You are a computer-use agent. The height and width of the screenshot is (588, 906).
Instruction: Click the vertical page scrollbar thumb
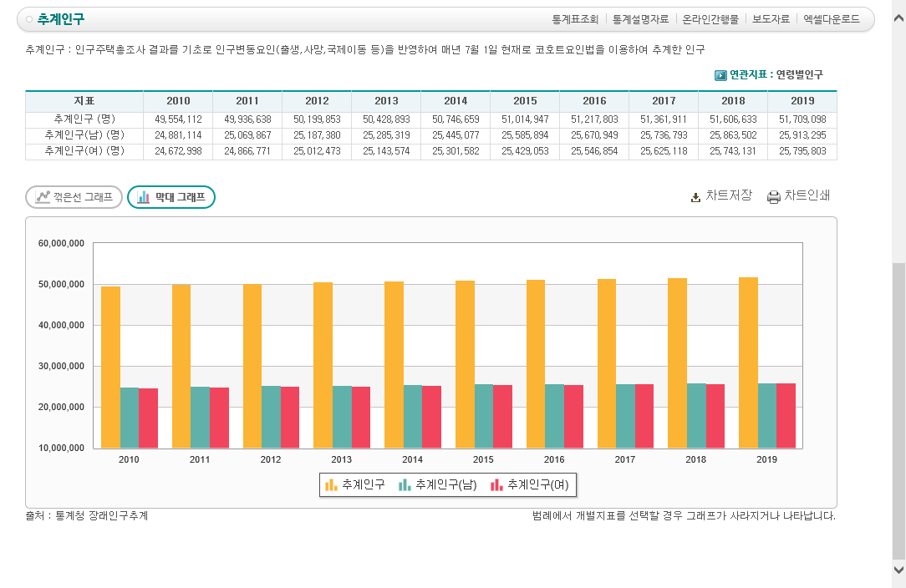pyautogui.click(x=898, y=411)
